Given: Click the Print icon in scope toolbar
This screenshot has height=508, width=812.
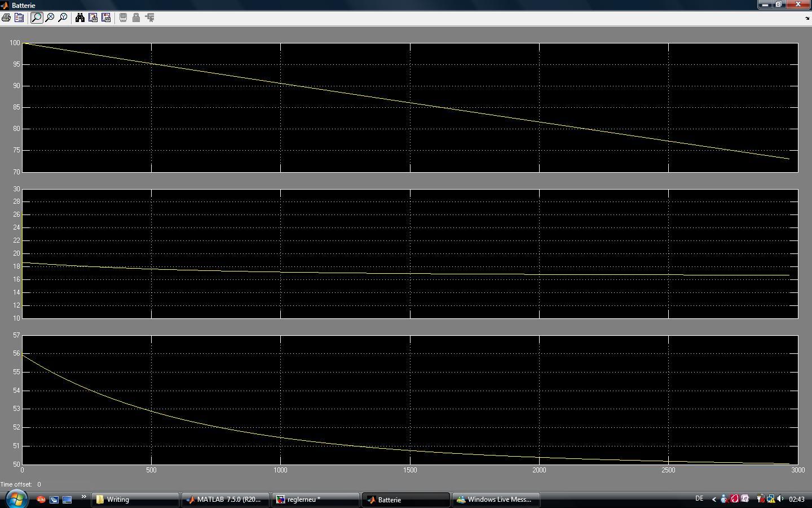Looking at the screenshot, I should click(6, 18).
